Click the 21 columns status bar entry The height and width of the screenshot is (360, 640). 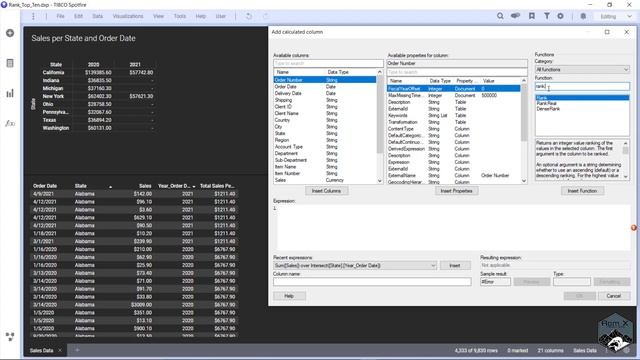click(550, 350)
